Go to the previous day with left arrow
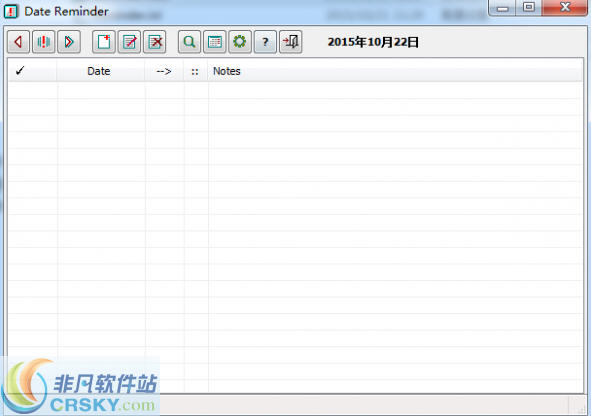Viewport: 591px width, 416px height. pos(18,41)
